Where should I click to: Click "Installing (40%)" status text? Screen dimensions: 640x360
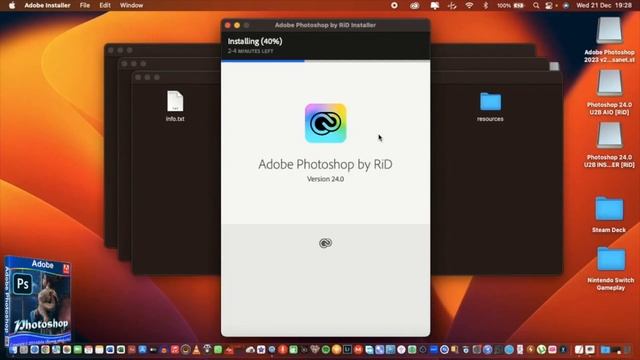(255, 41)
